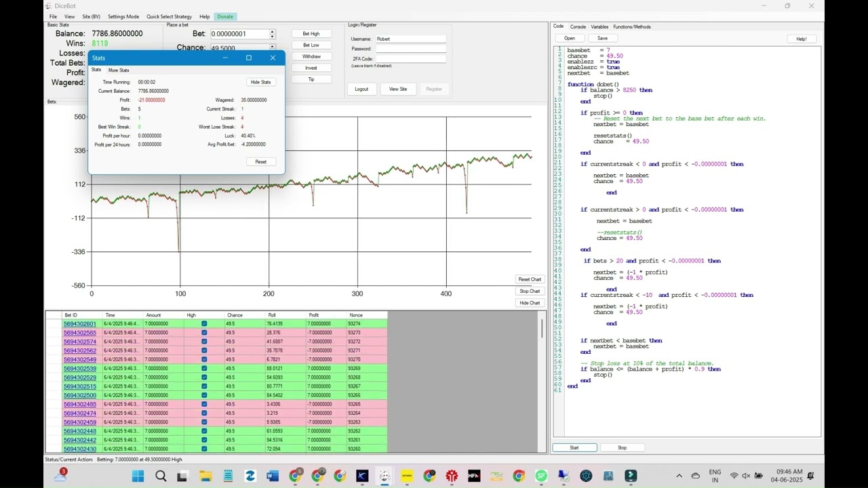Open the volume tray icon

(747, 476)
